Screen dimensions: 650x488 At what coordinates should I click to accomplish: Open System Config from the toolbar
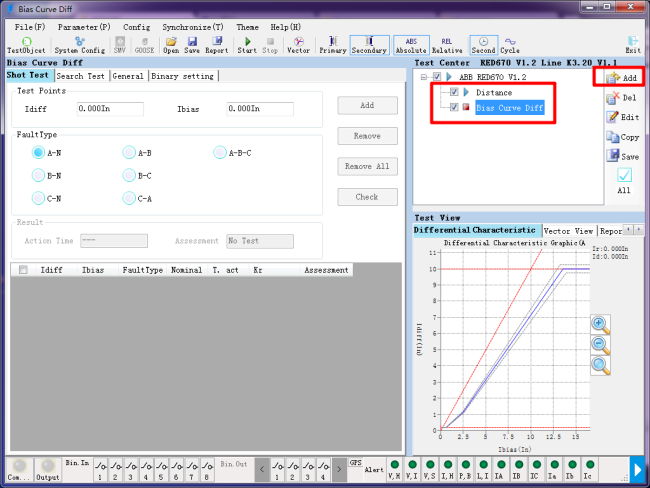[x=79, y=43]
